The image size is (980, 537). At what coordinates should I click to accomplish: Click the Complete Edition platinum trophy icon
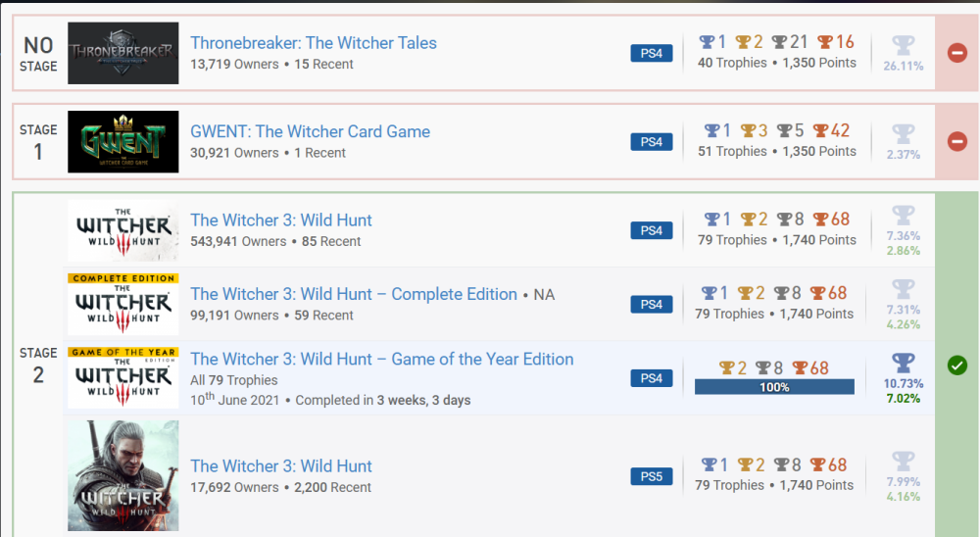coord(903,289)
